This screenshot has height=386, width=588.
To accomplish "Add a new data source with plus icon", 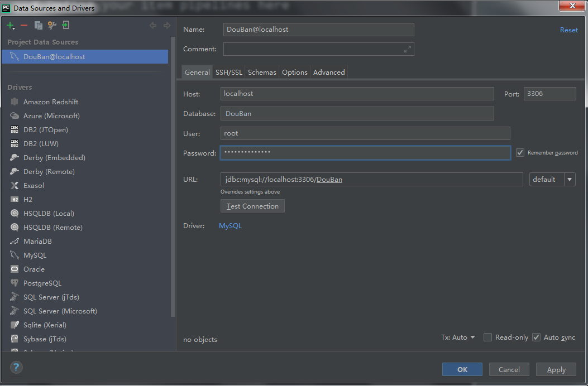I will (x=11, y=26).
